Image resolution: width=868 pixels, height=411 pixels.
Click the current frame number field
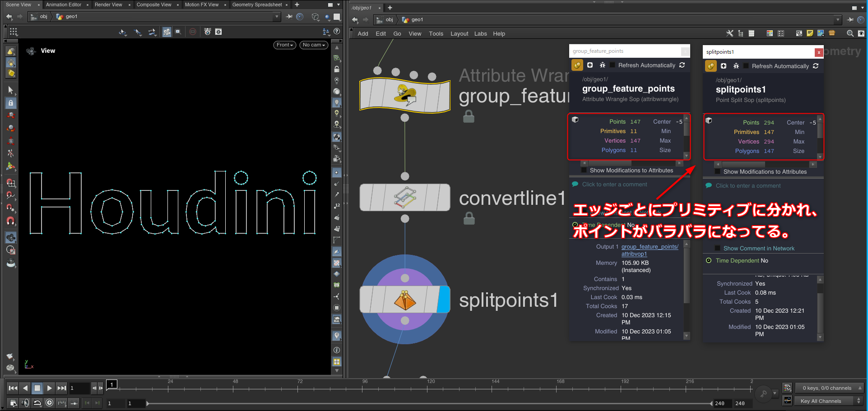[x=79, y=388]
